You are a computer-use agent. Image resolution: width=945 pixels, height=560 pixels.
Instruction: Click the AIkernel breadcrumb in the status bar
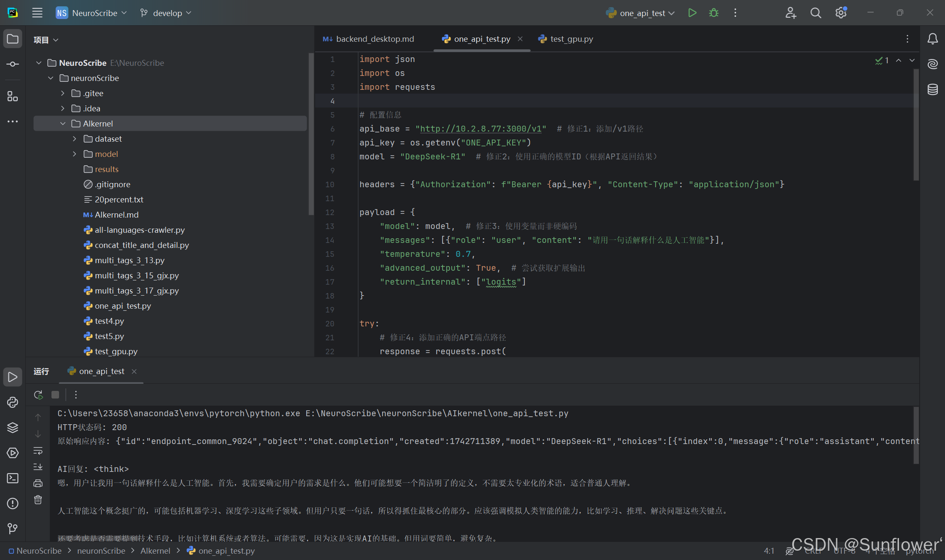[x=155, y=551]
